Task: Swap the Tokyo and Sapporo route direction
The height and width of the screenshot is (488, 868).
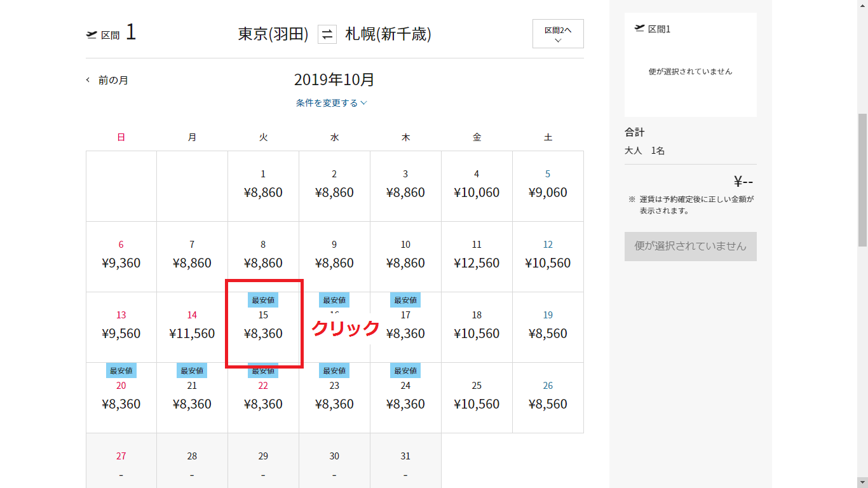Action: point(327,34)
